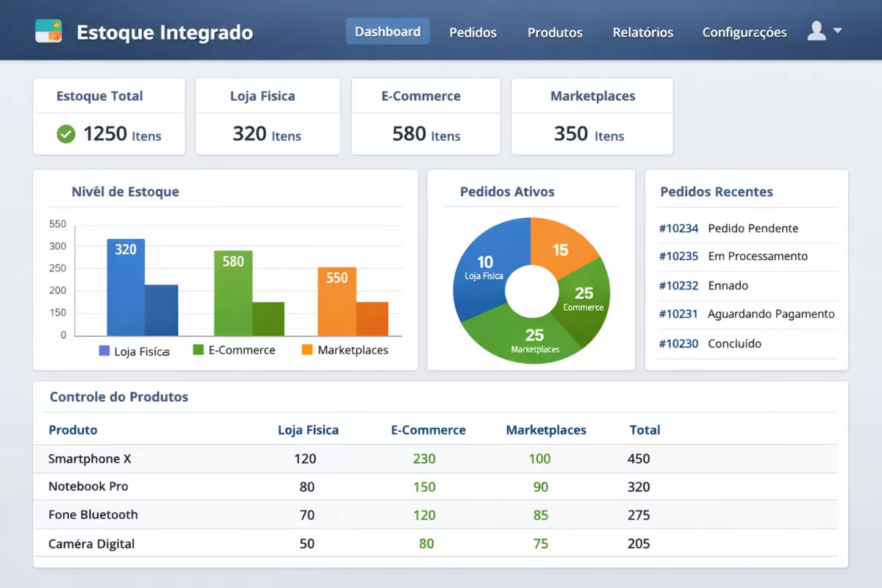The width and height of the screenshot is (882, 588).
Task: Toggle the E-Commerce legend entry
Action: [234, 350]
